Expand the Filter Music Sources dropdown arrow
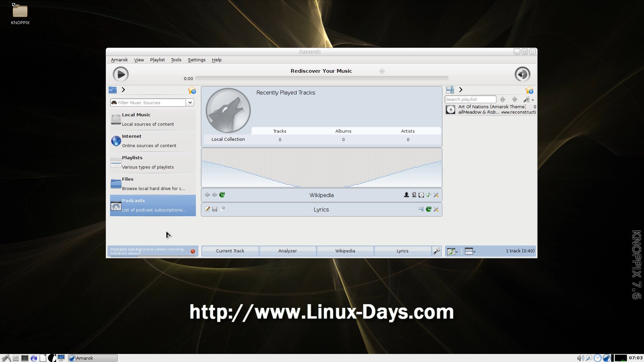 click(190, 103)
